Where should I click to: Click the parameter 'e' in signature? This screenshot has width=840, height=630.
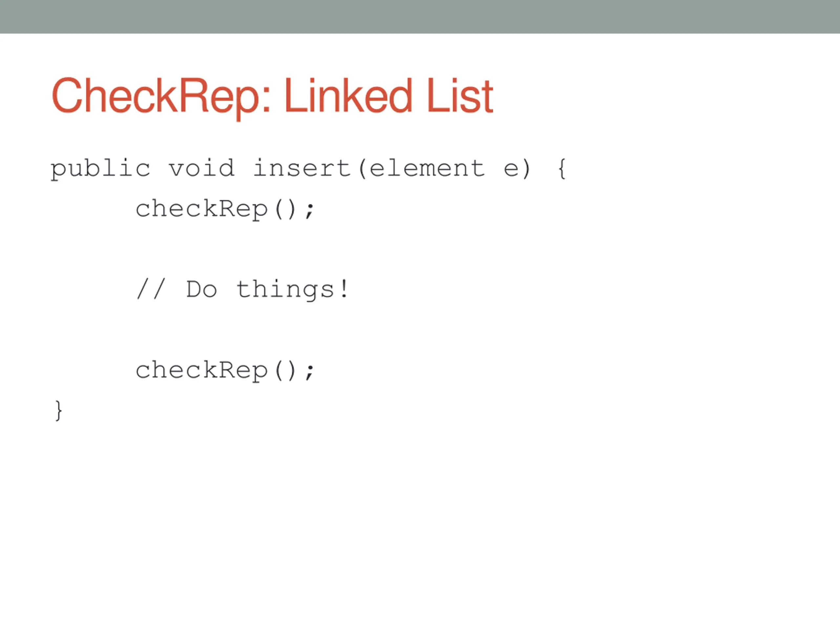[x=511, y=169]
